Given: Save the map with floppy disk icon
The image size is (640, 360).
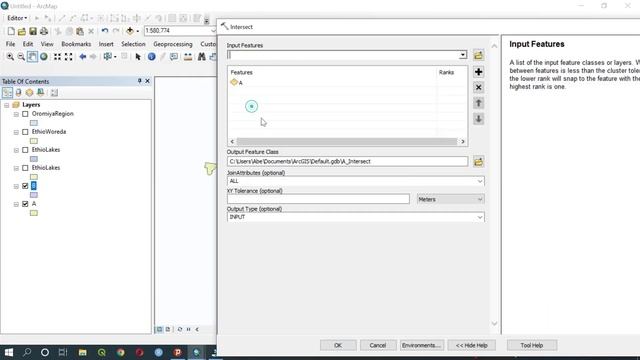Looking at the screenshot, I should (x=33, y=31).
